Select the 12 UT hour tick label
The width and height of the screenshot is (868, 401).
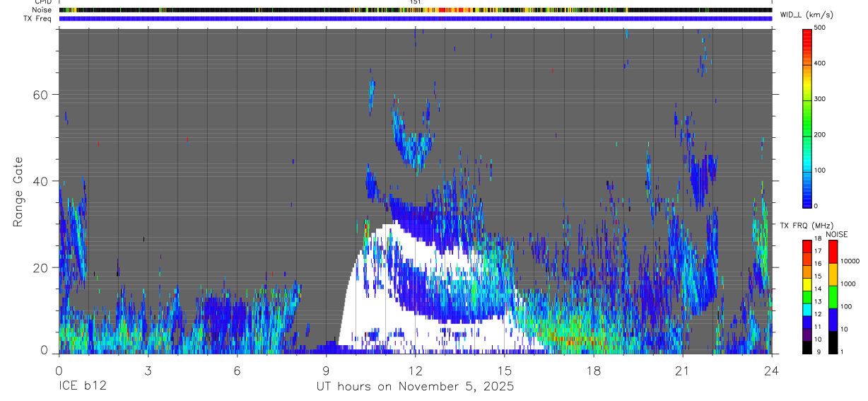pos(415,371)
